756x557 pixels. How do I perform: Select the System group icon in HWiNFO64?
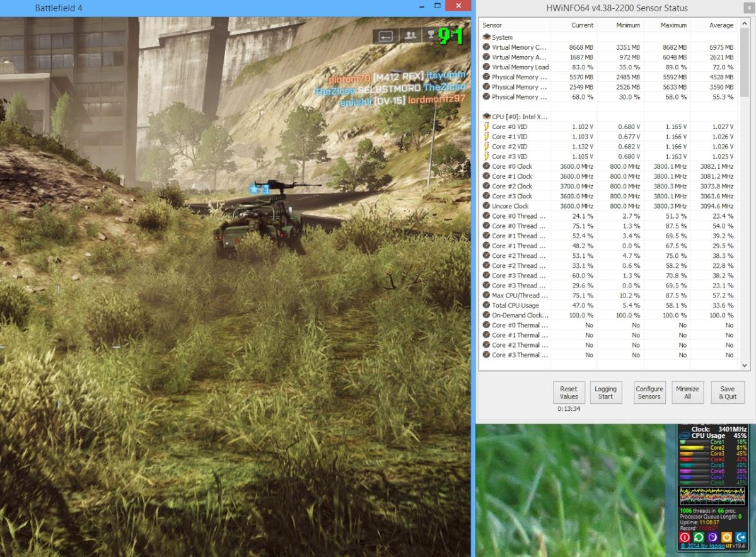[487, 37]
